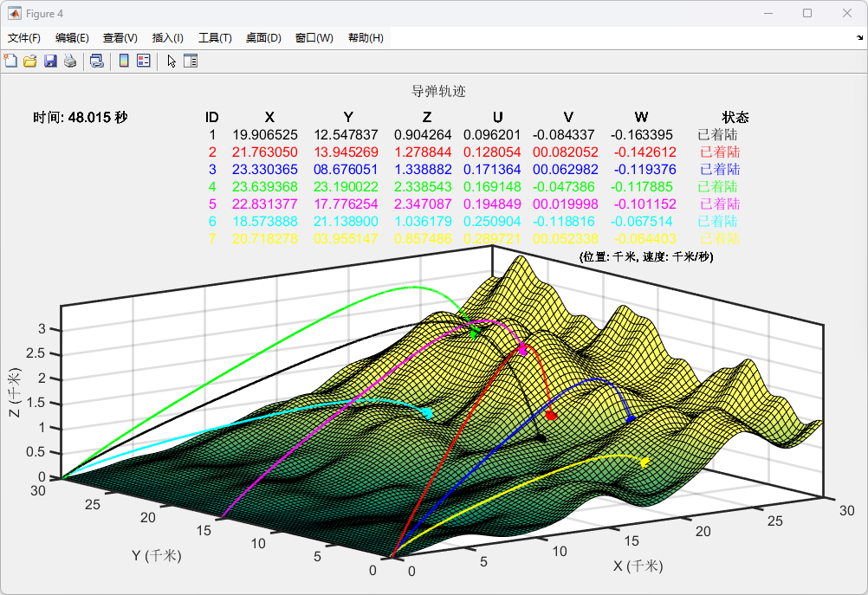
Task: Select the 导弹轨迹 plot title
Action: click(438, 92)
